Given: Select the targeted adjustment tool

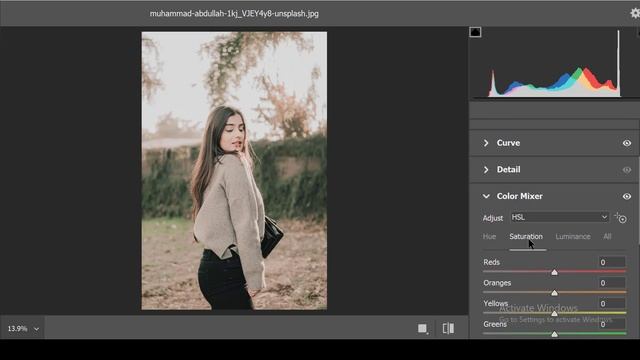Looking at the screenshot, I should pyautogui.click(x=620, y=218).
